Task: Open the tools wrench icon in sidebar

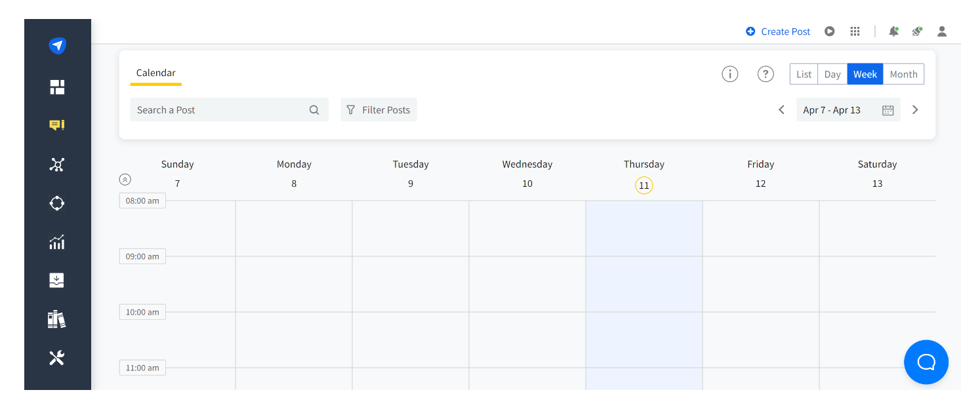Action: [x=57, y=358]
